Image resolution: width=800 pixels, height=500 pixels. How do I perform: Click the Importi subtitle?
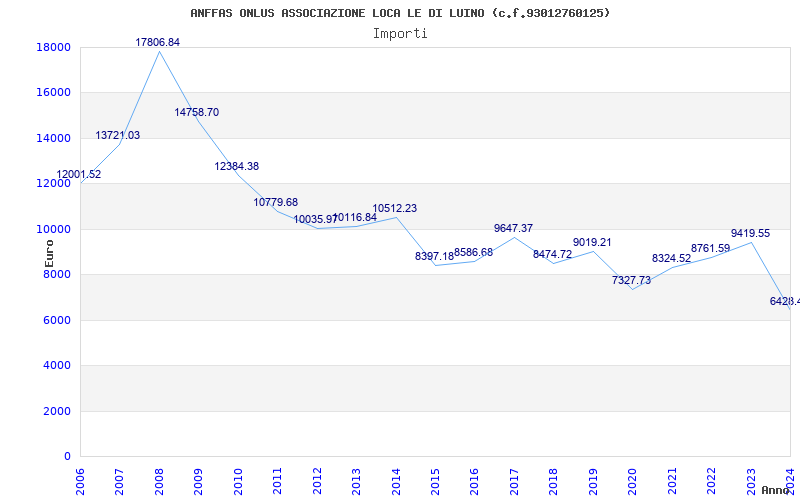[x=400, y=34]
